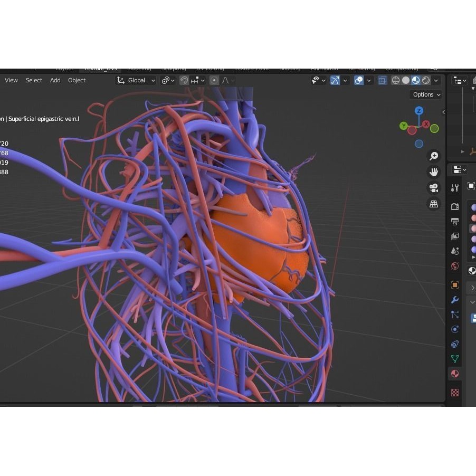This screenshot has width=476, height=476.
Task: Click the camera view icon in viewport
Action: pos(433,187)
